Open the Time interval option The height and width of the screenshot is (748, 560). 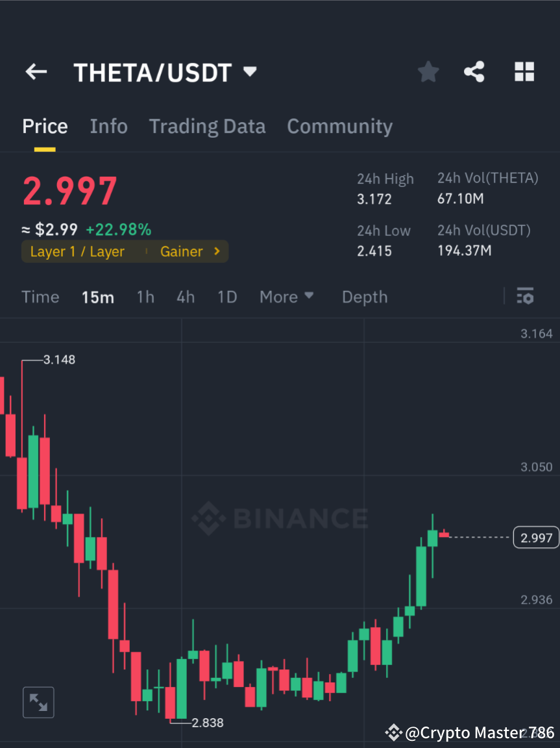[40, 297]
